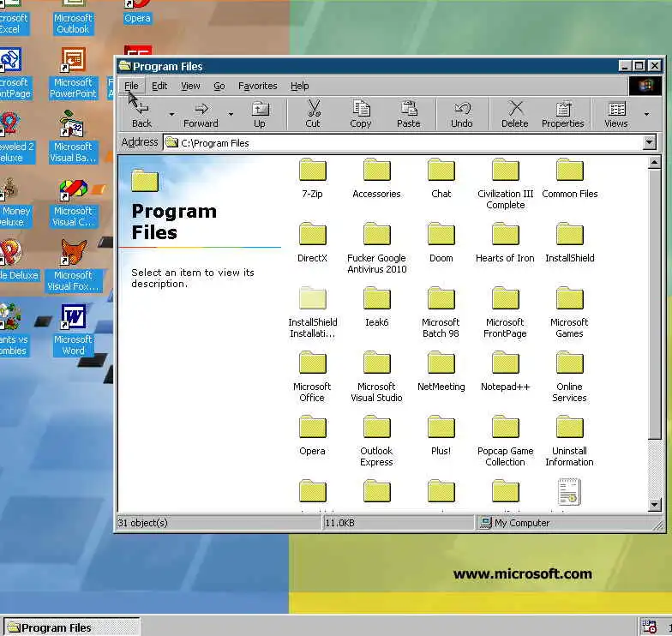Viewport: 672px width, 636px height.
Task: Open the View menu
Action: pyautogui.click(x=190, y=86)
